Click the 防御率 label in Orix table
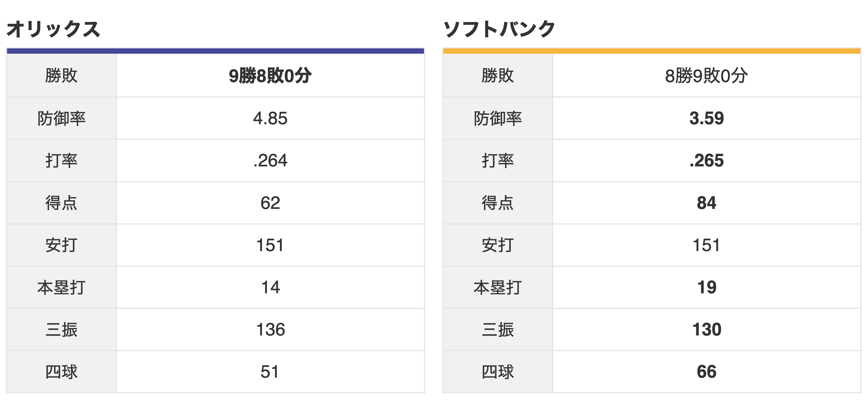The height and width of the screenshot is (416, 868). point(61,118)
